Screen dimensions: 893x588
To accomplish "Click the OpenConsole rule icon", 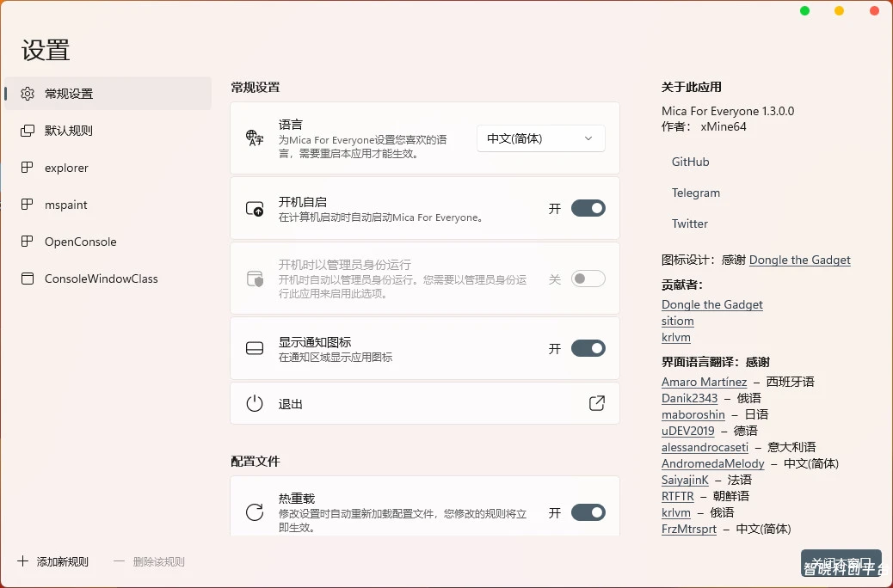I will tap(27, 242).
